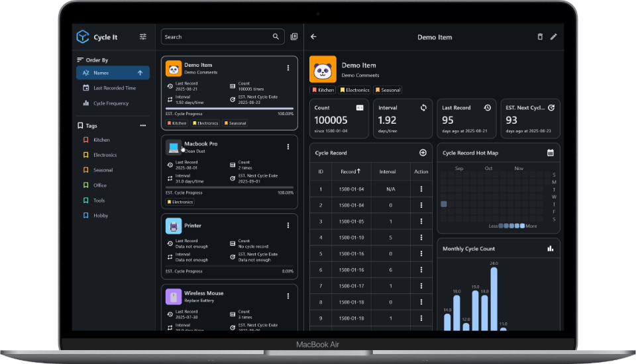
Task: Open the filter settings sliders icon
Action: 143,37
